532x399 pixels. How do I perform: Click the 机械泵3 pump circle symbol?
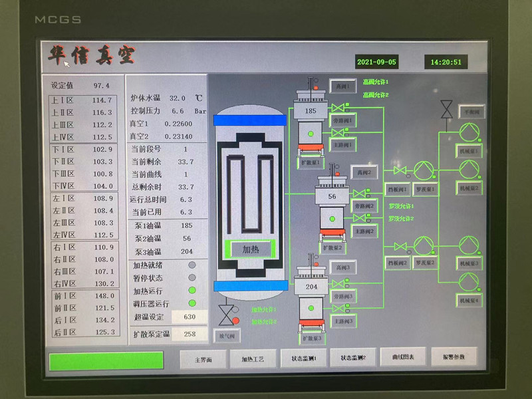coord(469,245)
